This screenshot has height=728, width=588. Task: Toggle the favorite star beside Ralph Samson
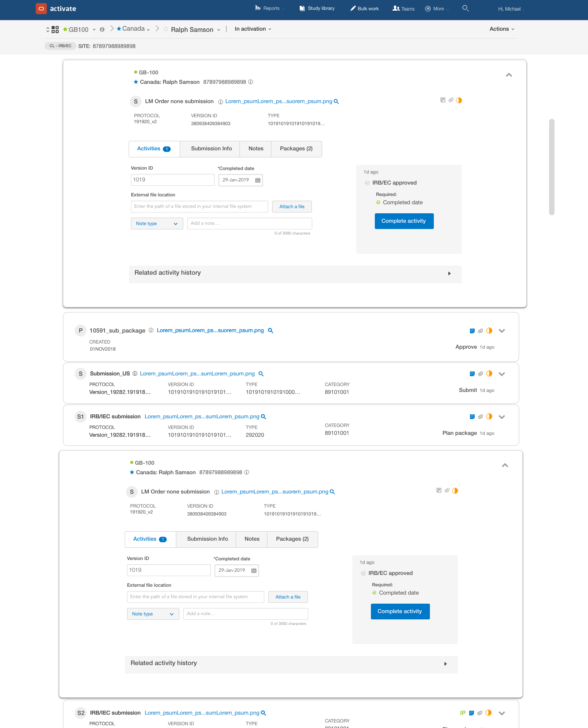click(166, 29)
